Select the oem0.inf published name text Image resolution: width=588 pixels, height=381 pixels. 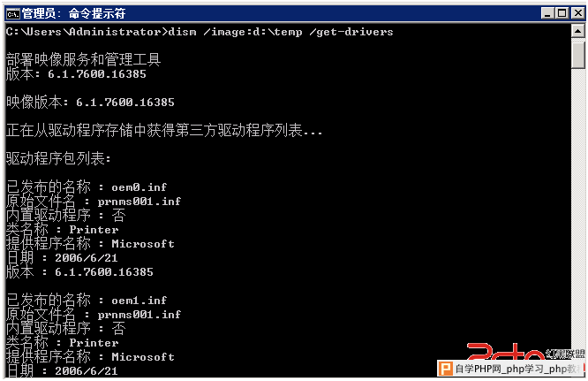click(x=139, y=187)
